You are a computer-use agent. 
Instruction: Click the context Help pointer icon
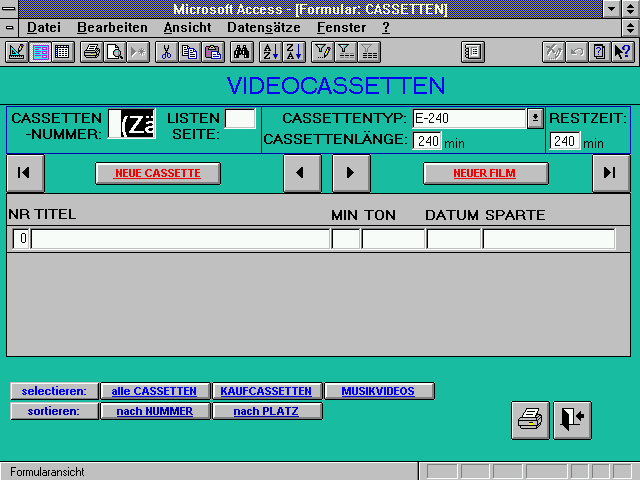pyautogui.click(x=621, y=51)
